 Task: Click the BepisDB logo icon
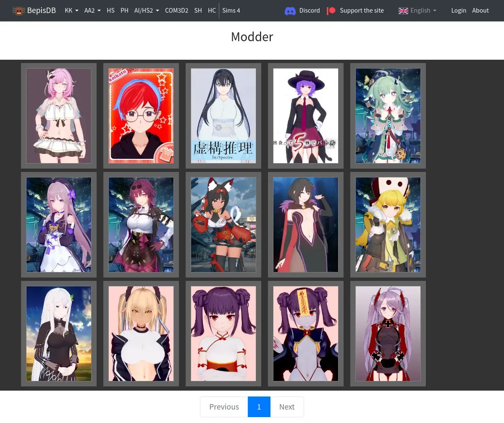click(18, 11)
